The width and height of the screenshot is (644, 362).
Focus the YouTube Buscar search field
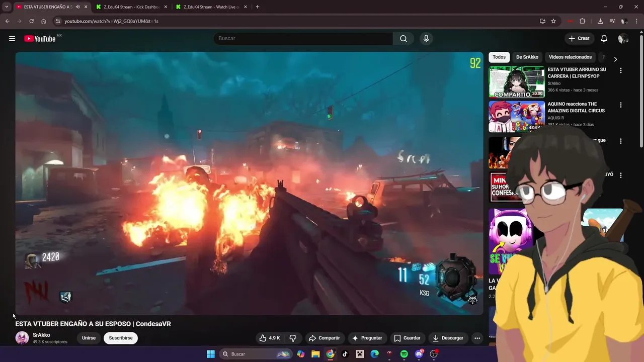click(303, 39)
